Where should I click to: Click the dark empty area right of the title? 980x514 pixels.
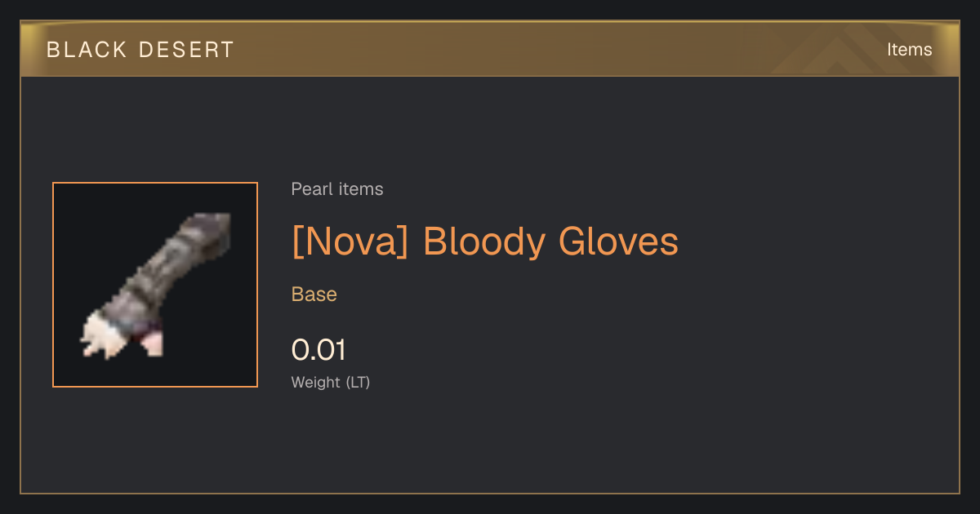point(817,241)
